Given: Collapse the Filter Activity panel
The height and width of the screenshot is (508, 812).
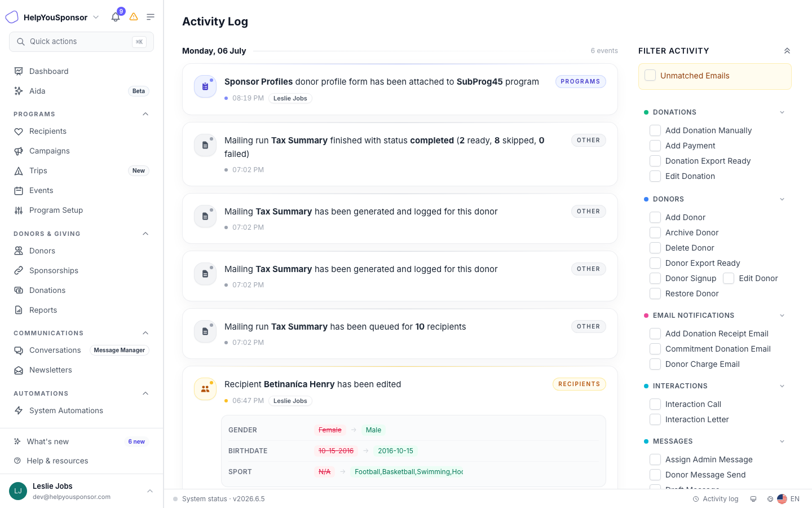Looking at the screenshot, I should (787, 51).
